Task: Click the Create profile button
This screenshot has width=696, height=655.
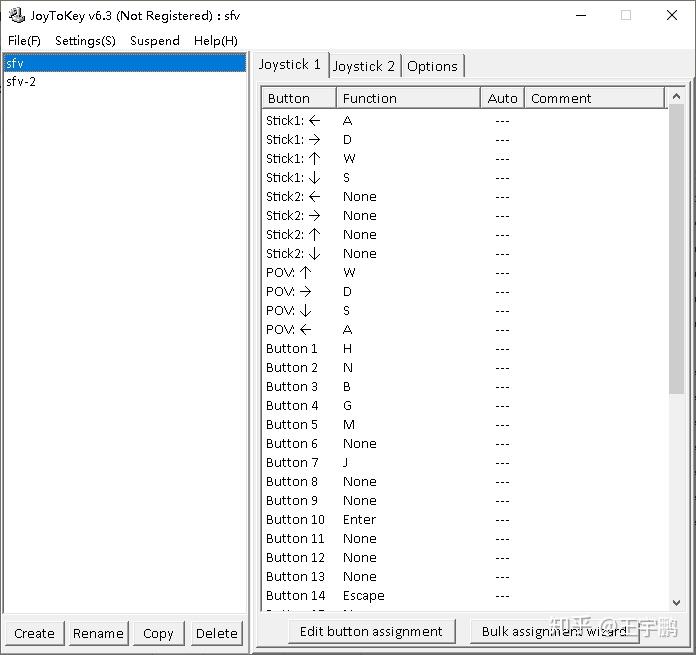Action: (35, 633)
